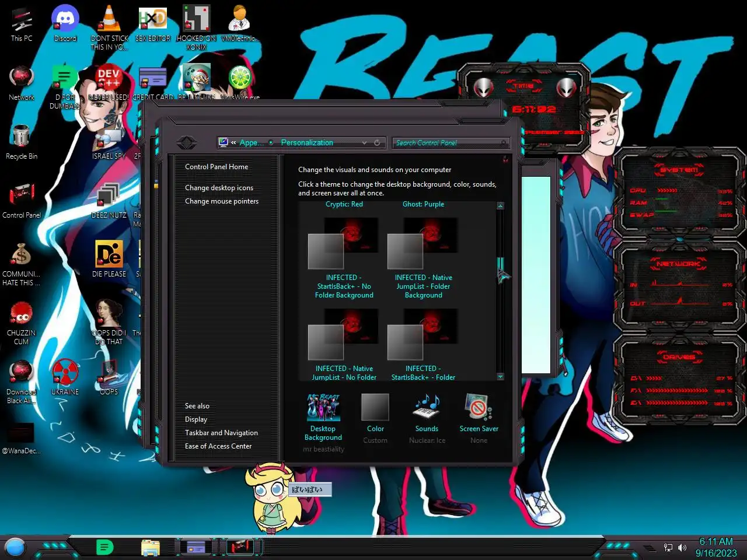Apply INFECTED Native JumpList Folder Background theme

coord(423,258)
